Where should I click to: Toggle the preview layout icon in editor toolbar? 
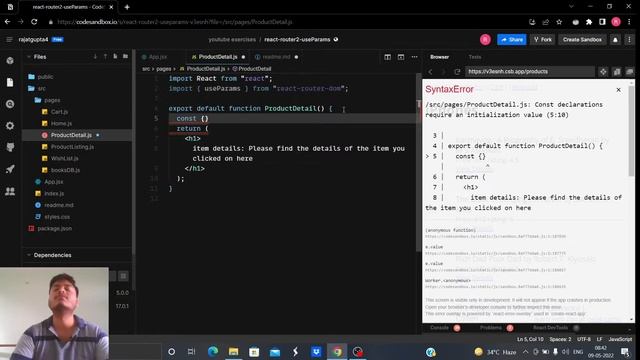[401, 57]
